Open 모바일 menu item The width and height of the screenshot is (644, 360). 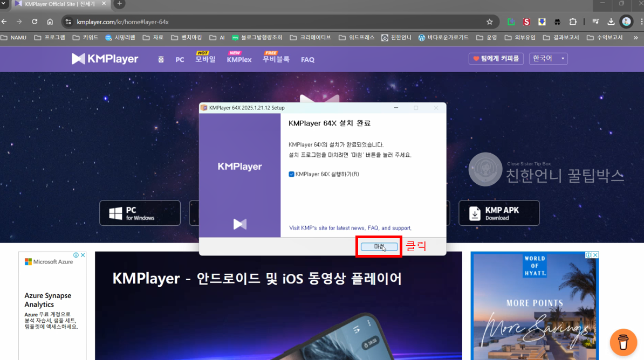click(x=205, y=59)
